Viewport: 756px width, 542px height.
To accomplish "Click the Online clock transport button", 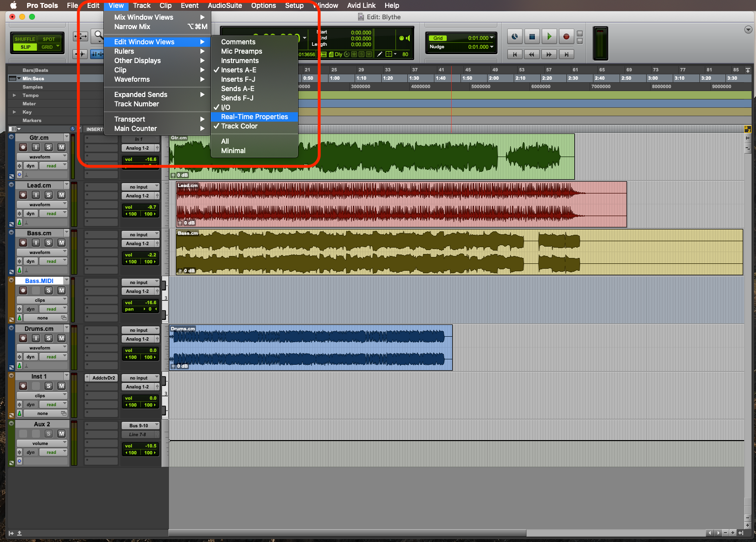I will [x=515, y=36].
